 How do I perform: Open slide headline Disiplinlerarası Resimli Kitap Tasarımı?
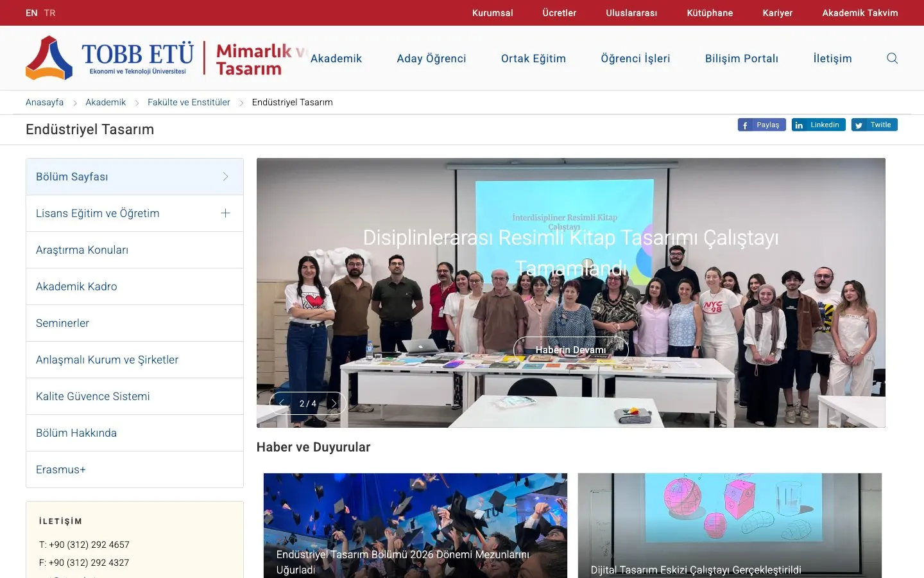570,253
